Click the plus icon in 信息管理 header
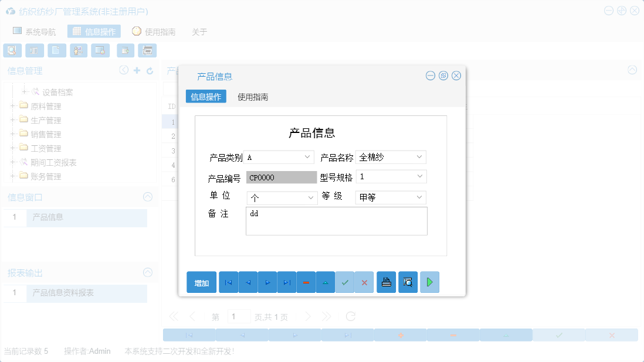 tap(137, 70)
